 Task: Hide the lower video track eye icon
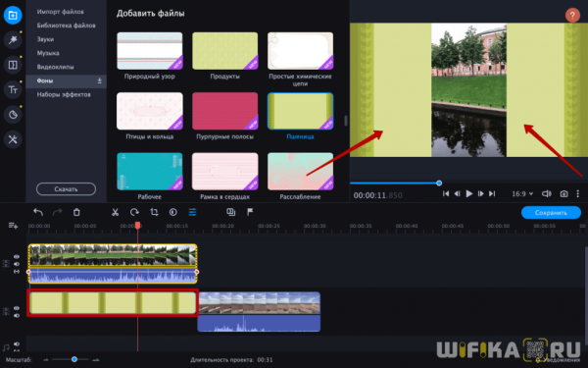[x=17, y=308]
